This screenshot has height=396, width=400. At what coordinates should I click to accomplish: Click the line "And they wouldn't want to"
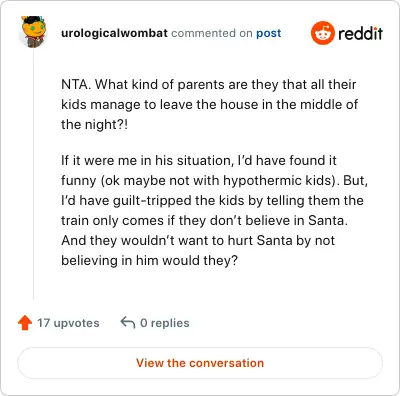pos(198,240)
